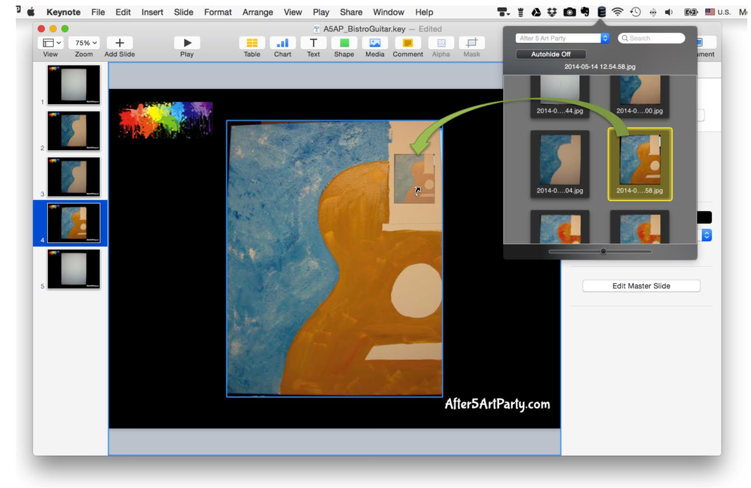Click the Edit Master Slide button
Image resolution: width=751 pixels, height=488 pixels.
tap(641, 286)
